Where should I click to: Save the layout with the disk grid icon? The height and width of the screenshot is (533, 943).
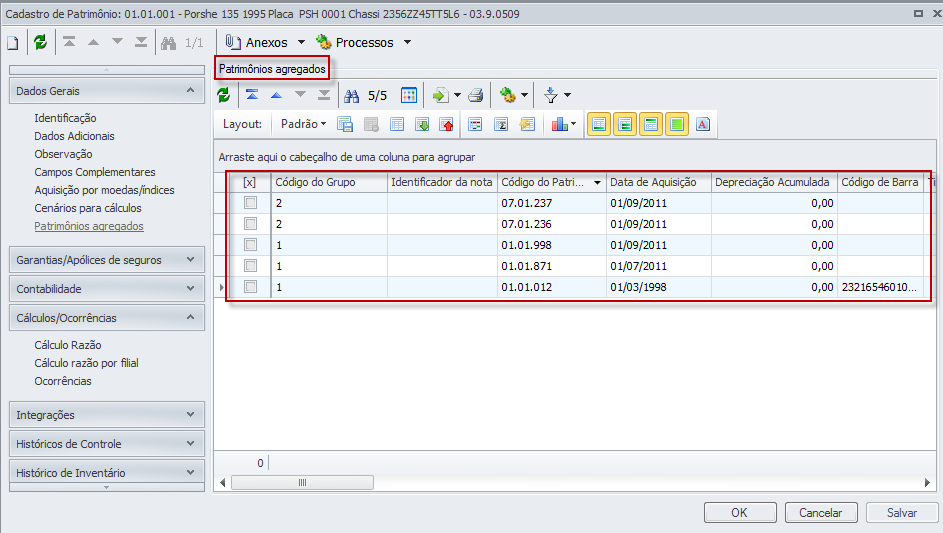pyautogui.click(x=345, y=124)
